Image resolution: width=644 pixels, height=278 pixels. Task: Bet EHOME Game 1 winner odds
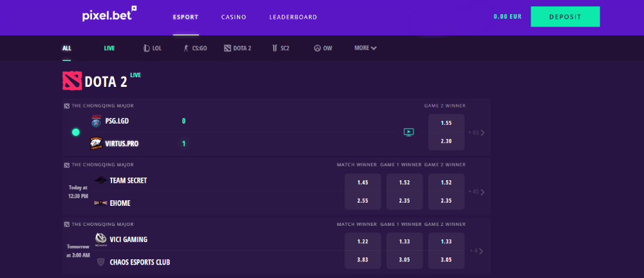click(x=404, y=201)
